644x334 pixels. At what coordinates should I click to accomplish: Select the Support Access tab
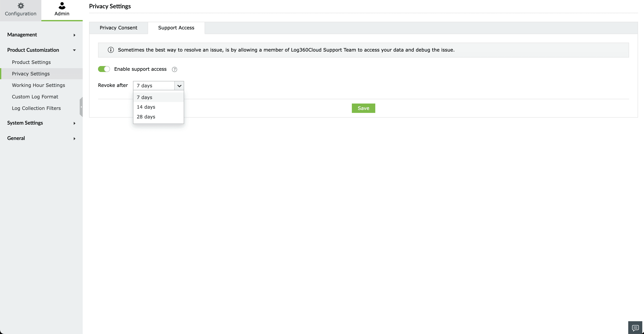pyautogui.click(x=176, y=28)
